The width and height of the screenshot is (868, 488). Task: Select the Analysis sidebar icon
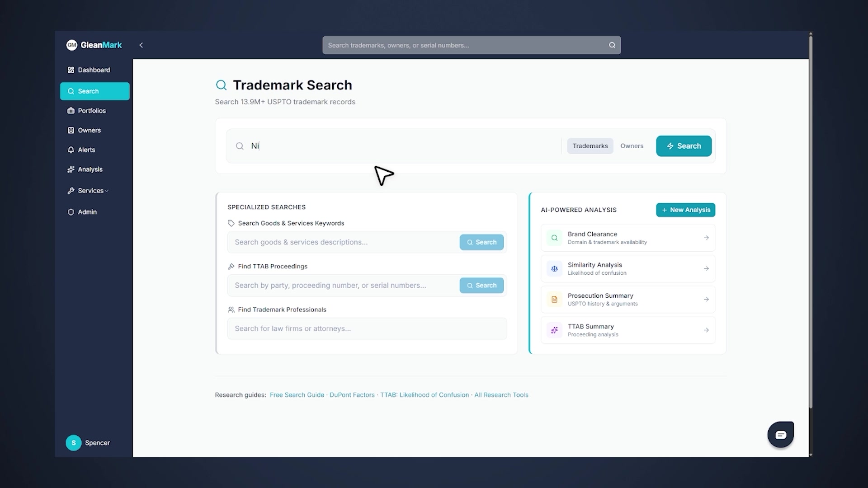tap(71, 169)
